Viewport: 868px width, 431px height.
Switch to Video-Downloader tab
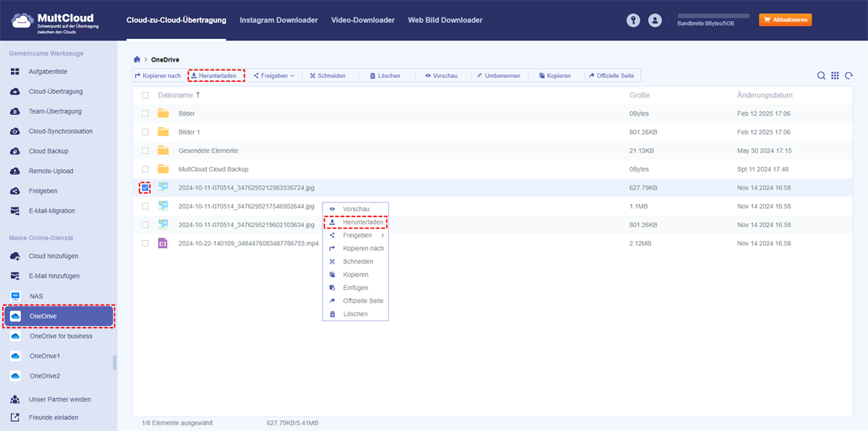click(x=362, y=20)
